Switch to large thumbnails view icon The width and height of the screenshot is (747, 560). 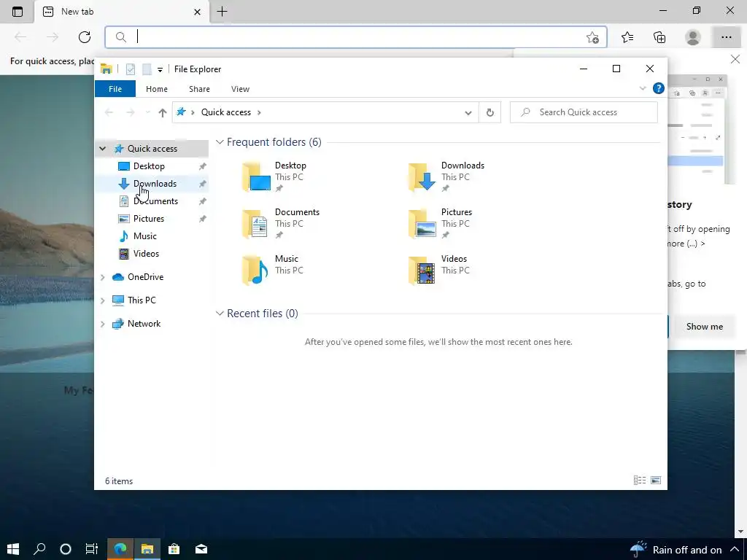pyautogui.click(x=656, y=481)
